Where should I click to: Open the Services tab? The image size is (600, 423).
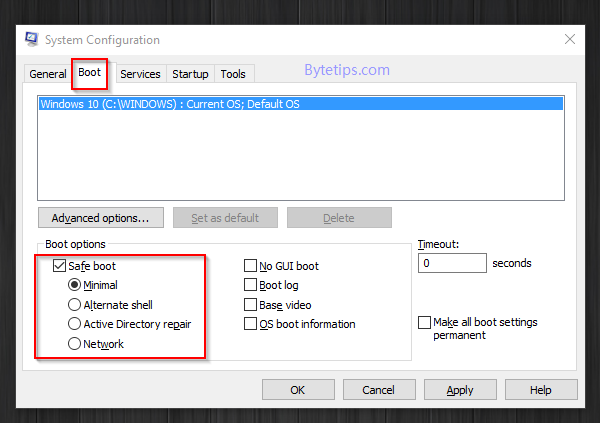140,74
